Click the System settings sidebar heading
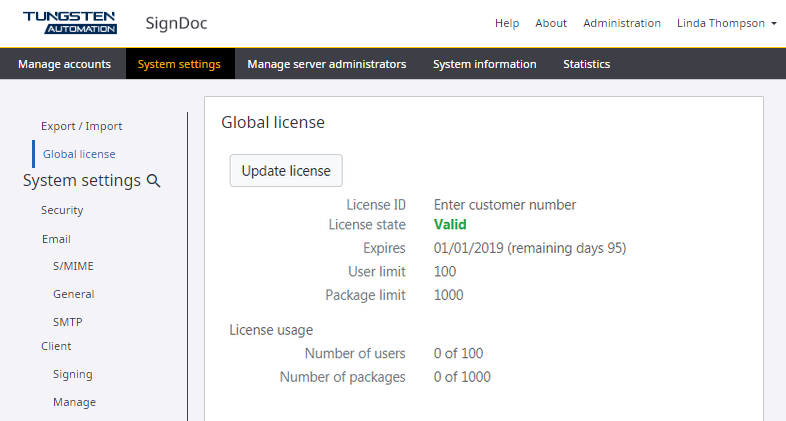 [x=82, y=180]
